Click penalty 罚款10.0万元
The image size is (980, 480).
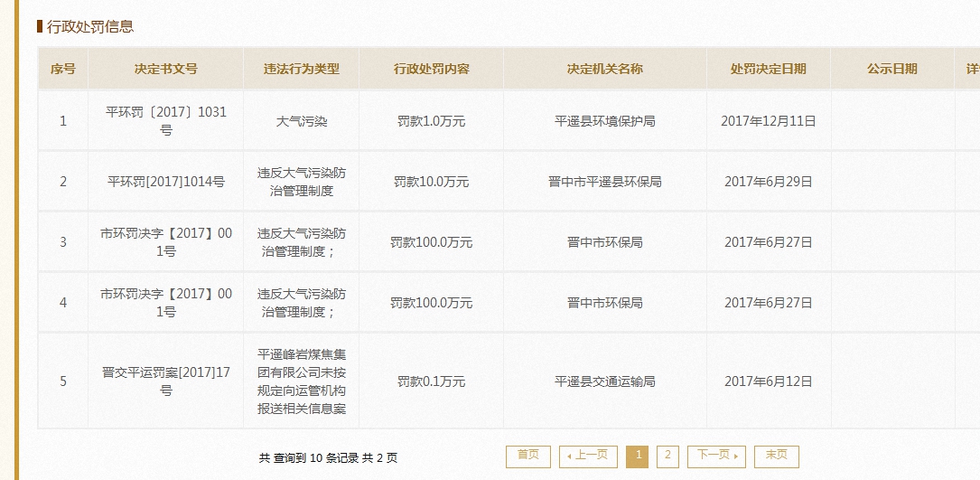(x=431, y=182)
